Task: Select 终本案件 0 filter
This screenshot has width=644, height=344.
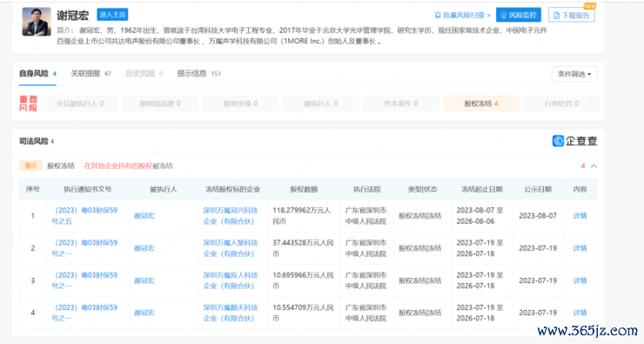Action: pos(401,104)
